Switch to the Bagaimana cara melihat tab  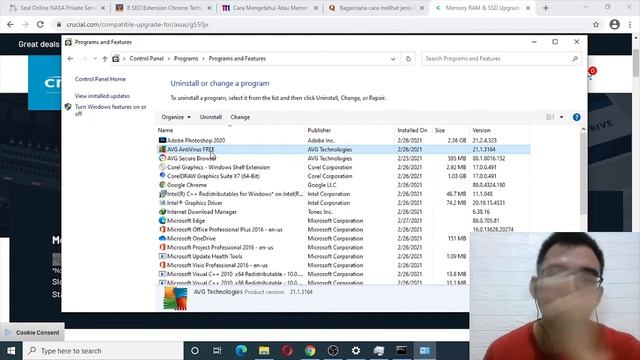[376, 8]
